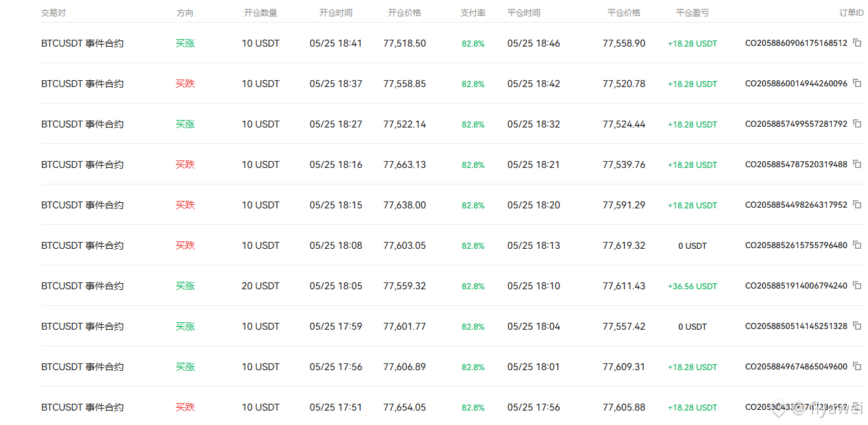Click the 买跌 label opened at 18:37

185,84
